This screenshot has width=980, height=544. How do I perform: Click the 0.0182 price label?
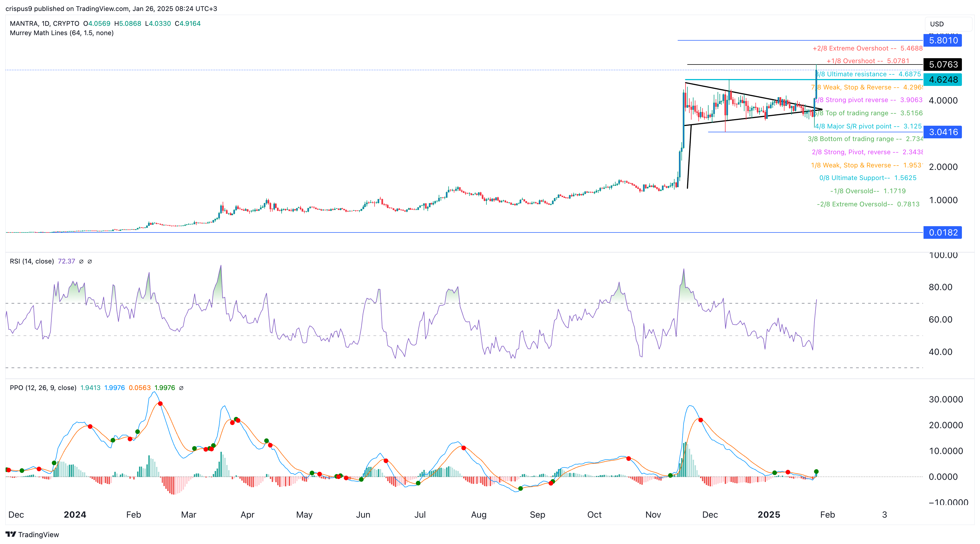[942, 232]
